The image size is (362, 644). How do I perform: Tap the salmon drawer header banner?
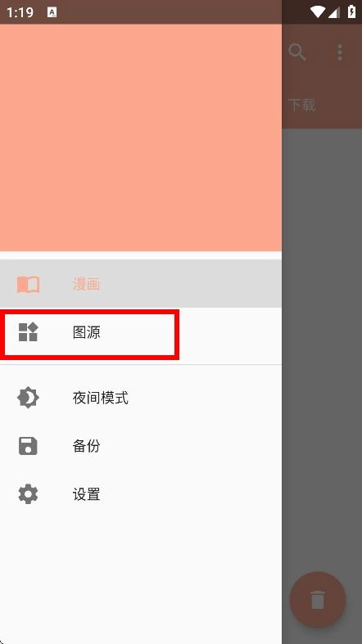tap(141, 137)
